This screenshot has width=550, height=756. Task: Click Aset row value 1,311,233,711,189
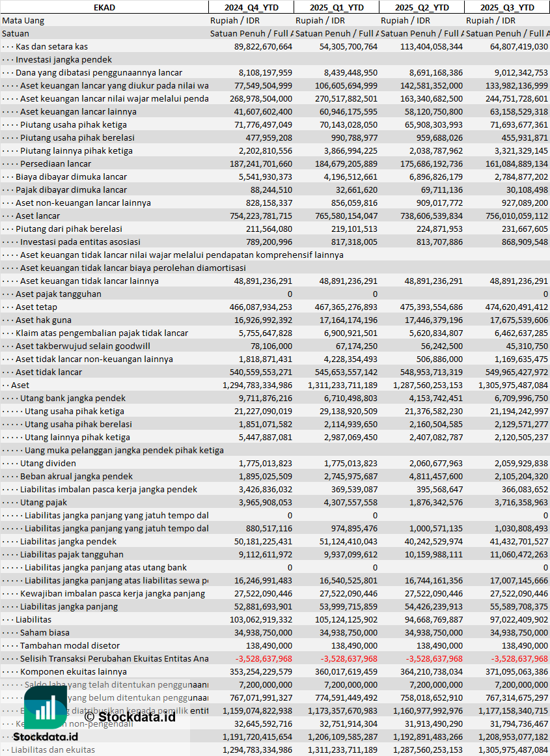pyautogui.click(x=343, y=385)
